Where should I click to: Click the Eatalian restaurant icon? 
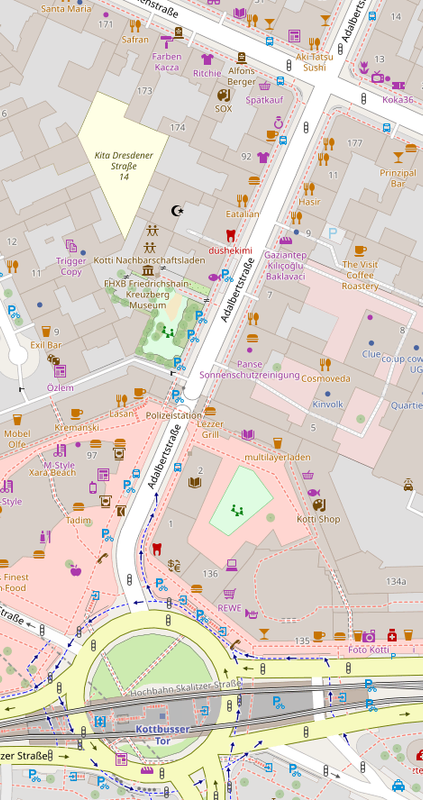click(x=242, y=201)
